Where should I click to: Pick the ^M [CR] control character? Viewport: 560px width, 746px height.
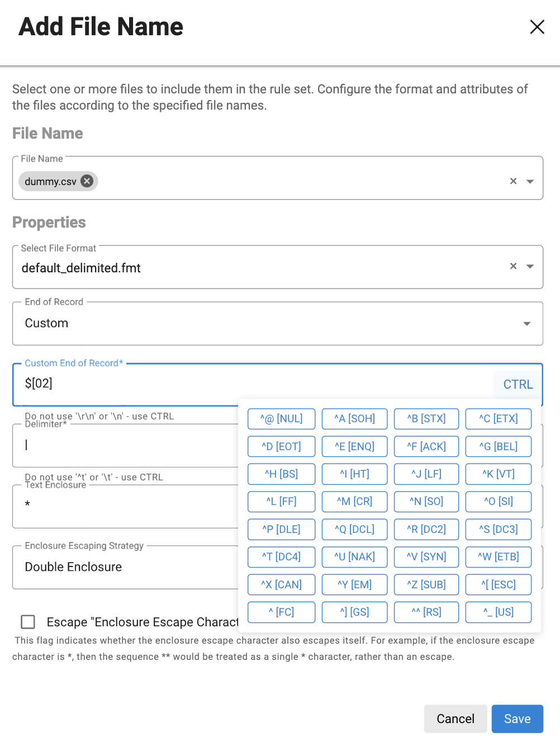[354, 502]
